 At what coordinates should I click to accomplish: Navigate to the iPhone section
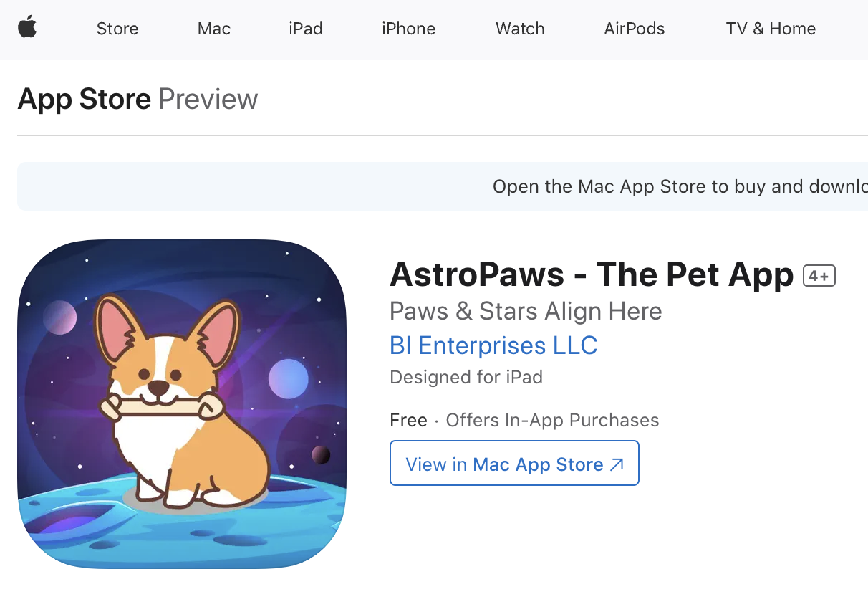pos(409,29)
